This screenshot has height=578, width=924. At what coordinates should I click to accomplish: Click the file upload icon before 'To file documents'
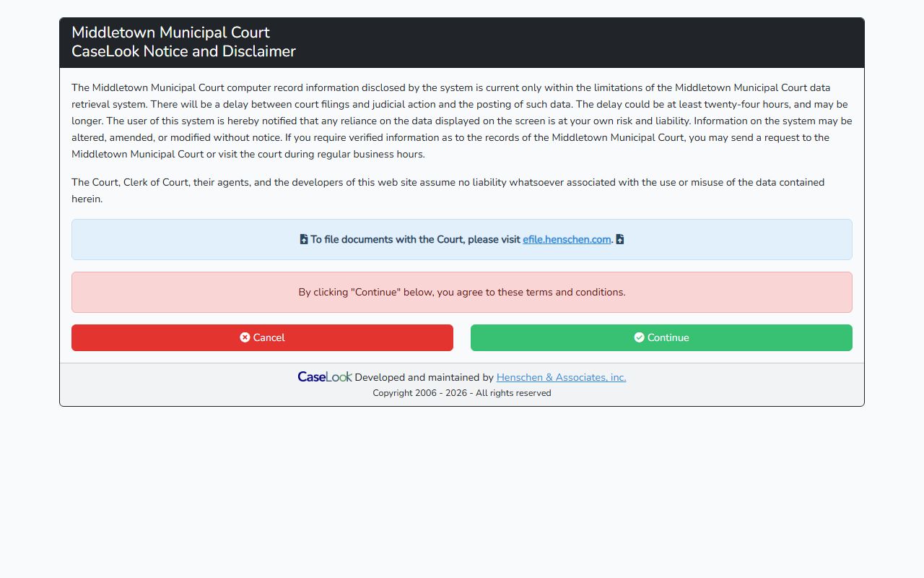[x=304, y=239]
